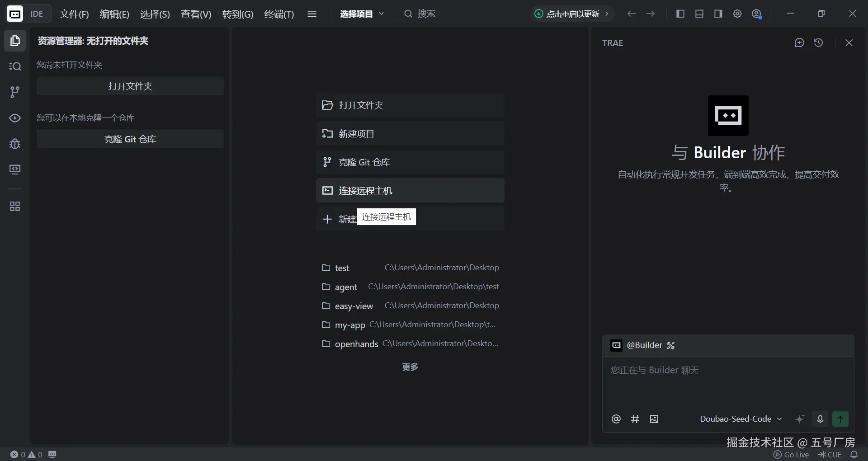Click 连接远程主机 in welcome page
Image resolution: width=868 pixels, height=461 pixels.
click(410, 190)
